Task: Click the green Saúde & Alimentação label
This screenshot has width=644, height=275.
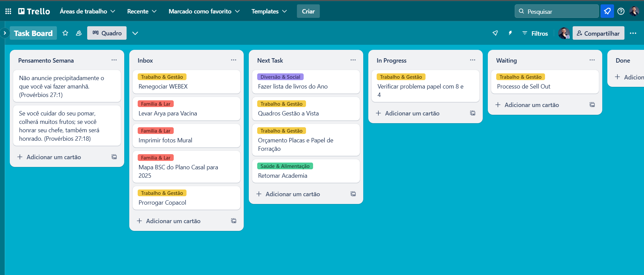Action: pyautogui.click(x=285, y=166)
